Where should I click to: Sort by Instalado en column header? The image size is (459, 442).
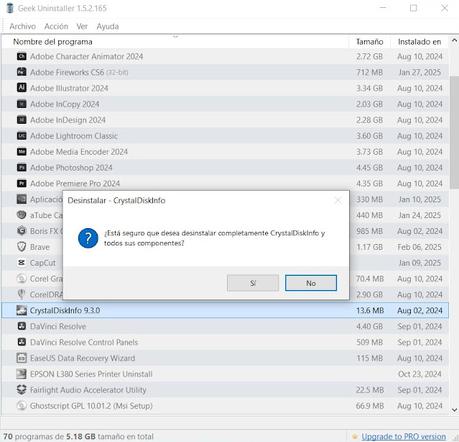[419, 42]
